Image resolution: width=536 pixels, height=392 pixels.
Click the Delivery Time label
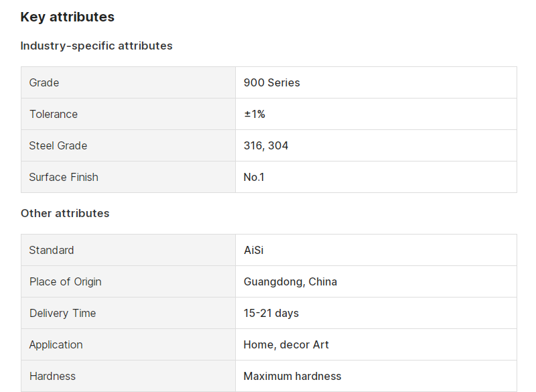[62, 313]
